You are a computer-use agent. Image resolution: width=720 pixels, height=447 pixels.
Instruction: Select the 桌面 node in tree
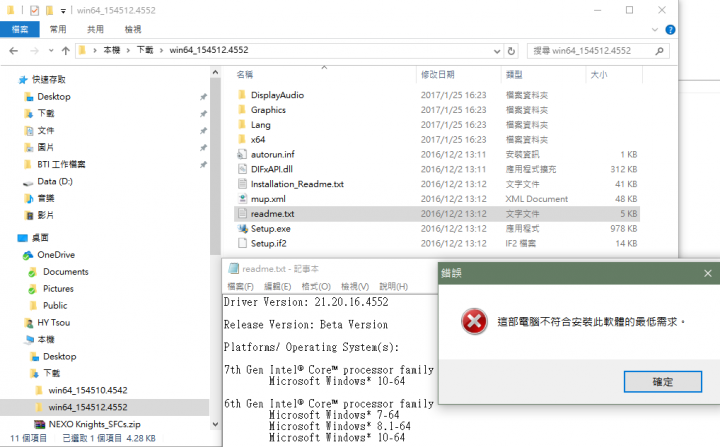coord(40,238)
